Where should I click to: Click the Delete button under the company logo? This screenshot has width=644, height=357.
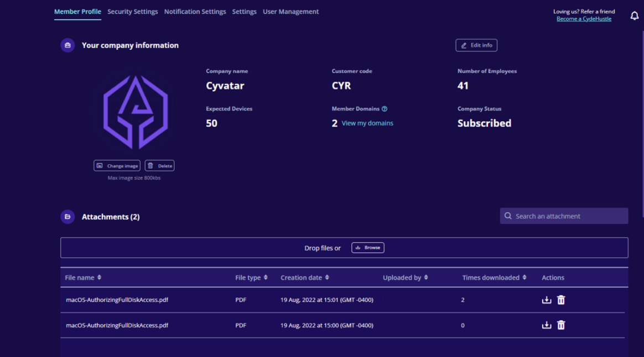[159, 165]
